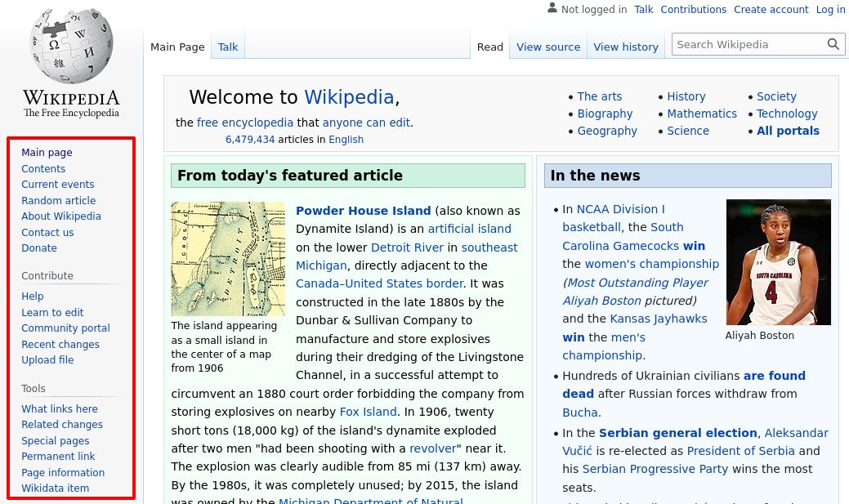The image size is (849, 504).
Task: Click the Donate link
Action: [39, 248]
